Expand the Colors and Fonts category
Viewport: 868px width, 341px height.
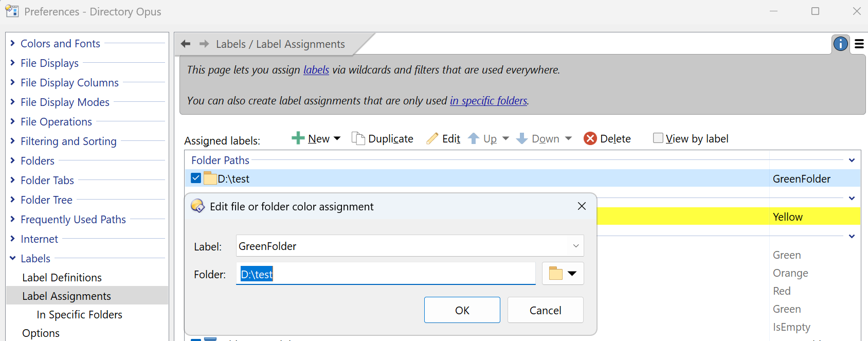click(13, 44)
